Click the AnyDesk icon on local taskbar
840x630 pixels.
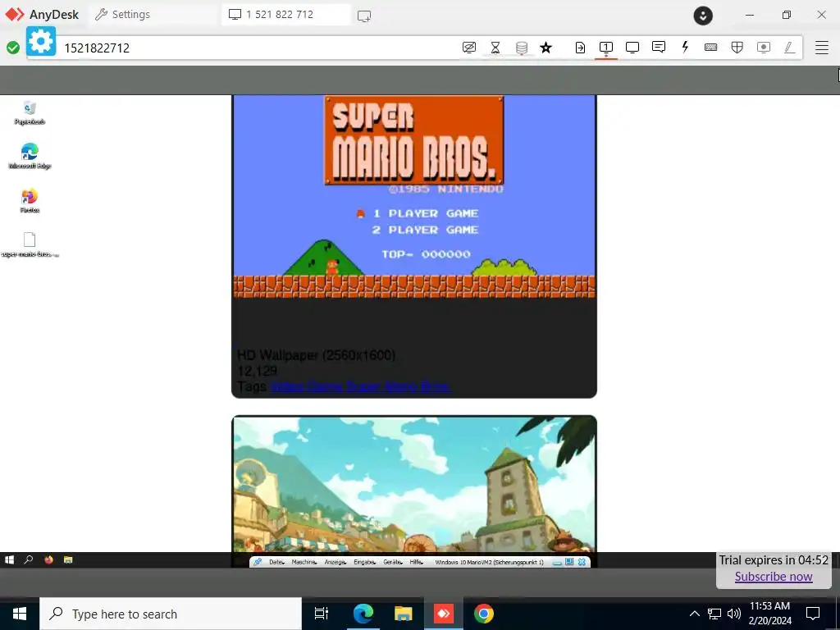[444, 614]
